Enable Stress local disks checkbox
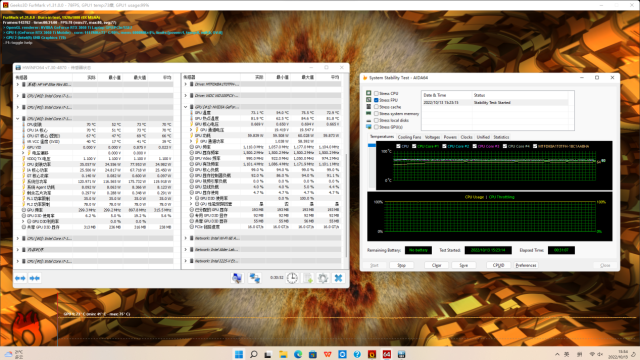640x360 pixels. 376,120
